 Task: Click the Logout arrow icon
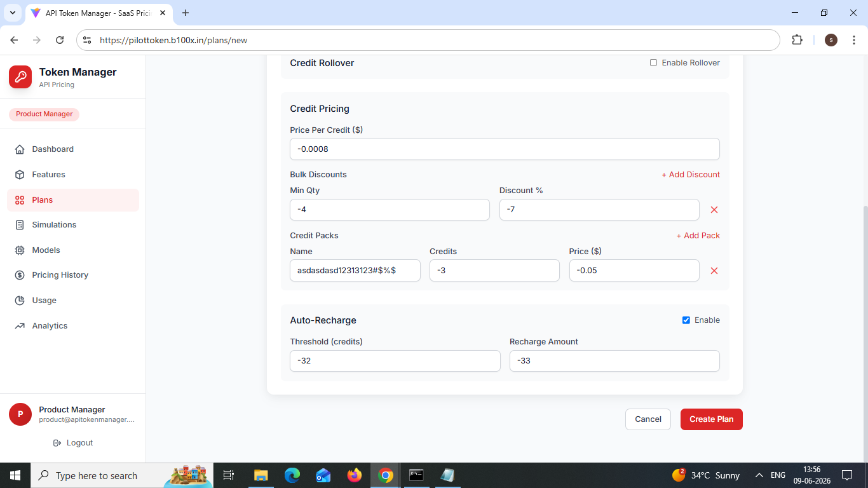click(57, 443)
